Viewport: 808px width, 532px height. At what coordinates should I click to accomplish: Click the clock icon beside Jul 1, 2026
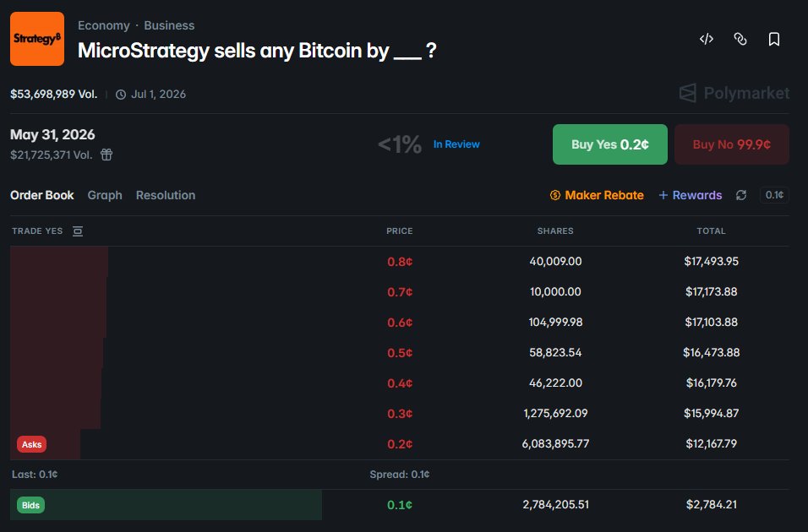[121, 95]
